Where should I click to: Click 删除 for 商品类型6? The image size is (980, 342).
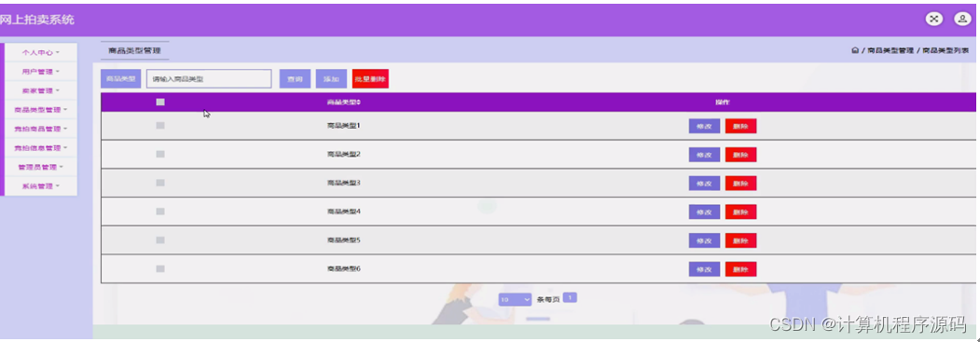(x=740, y=269)
